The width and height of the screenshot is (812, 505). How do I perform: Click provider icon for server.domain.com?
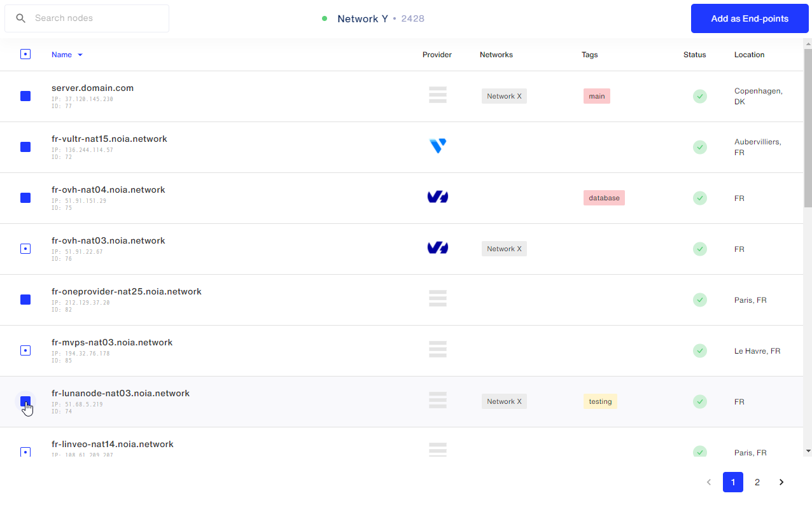click(438, 95)
